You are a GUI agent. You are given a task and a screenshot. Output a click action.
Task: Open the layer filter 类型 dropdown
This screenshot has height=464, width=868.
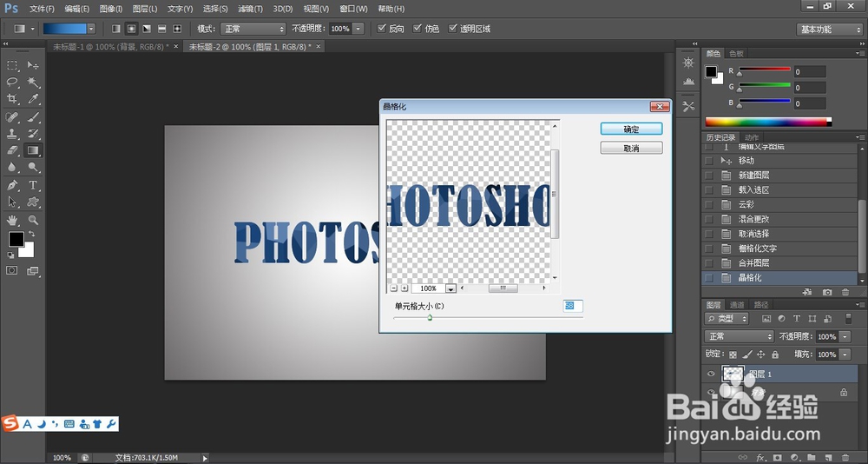(x=727, y=319)
